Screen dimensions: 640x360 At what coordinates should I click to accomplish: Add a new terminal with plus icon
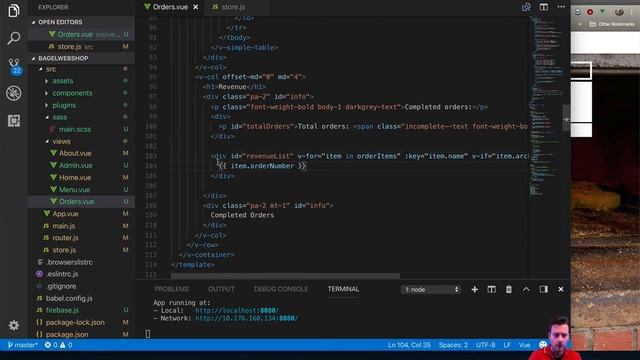[x=475, y=289]
